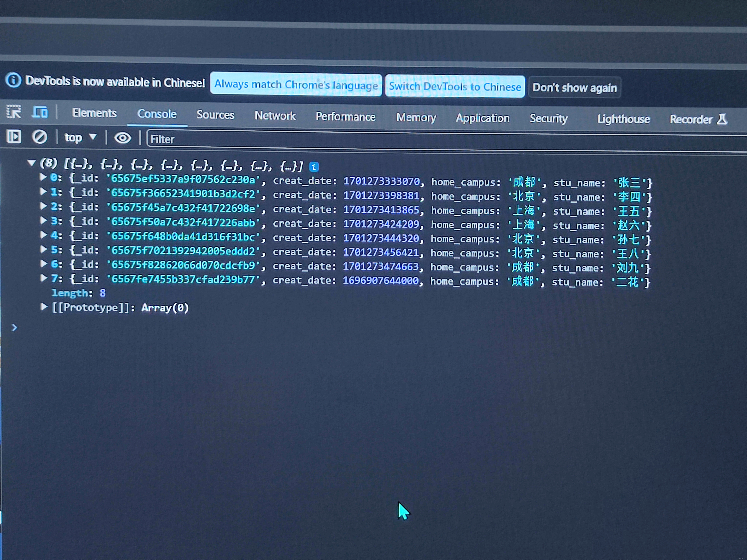Click the console Filter input field
747x560 pixels.
439,139
